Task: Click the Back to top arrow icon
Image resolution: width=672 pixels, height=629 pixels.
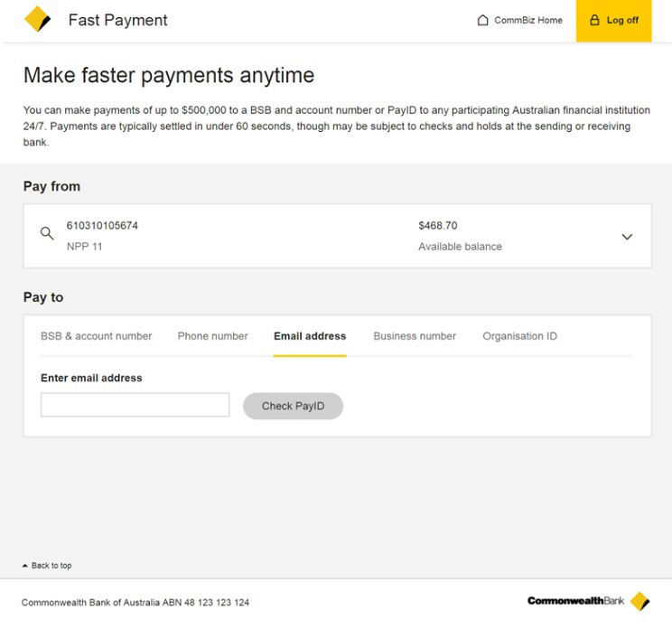Action: 25,566
